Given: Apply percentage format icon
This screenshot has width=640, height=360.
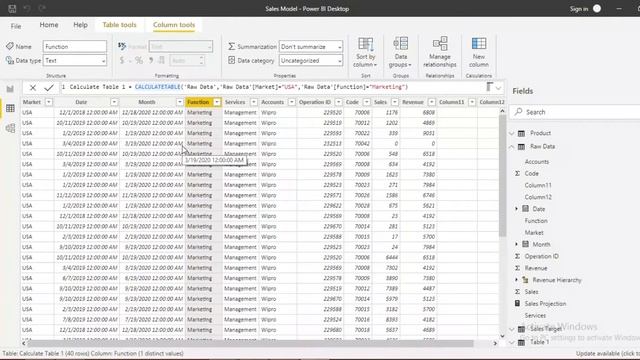Looking at the screenshot, I should tap(139, 60).
